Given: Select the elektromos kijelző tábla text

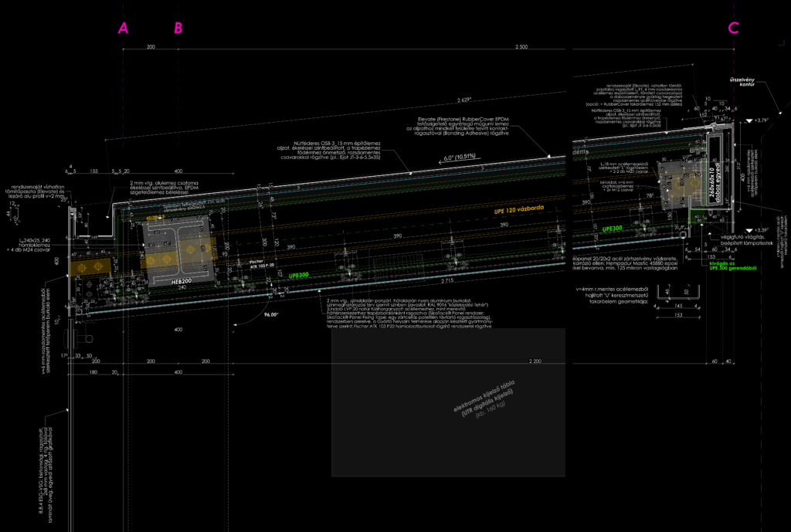Looking at the screenshot, I should point(483,397).
